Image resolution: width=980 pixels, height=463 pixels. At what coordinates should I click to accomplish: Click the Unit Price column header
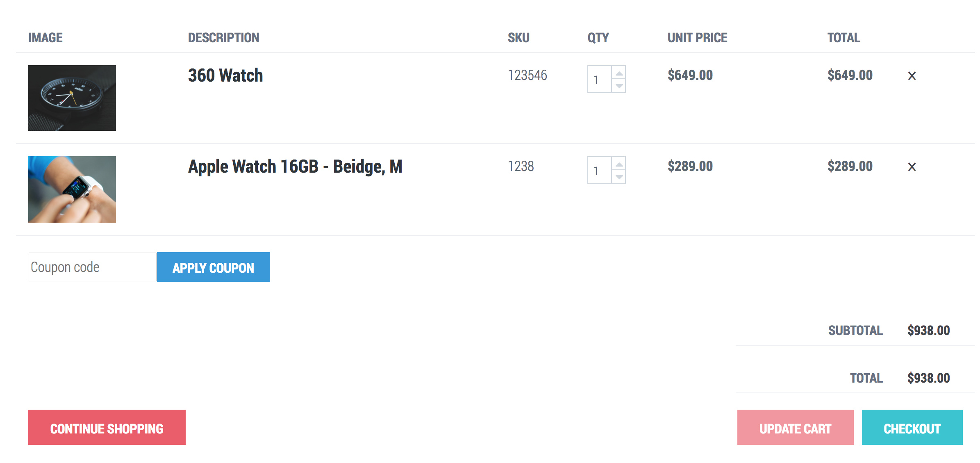point(697,38)
